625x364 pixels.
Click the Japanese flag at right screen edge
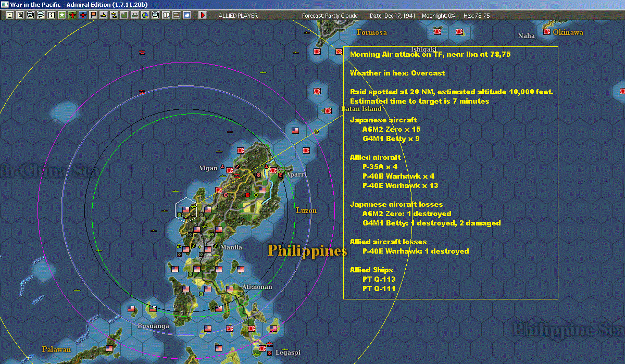click(623, 91)
